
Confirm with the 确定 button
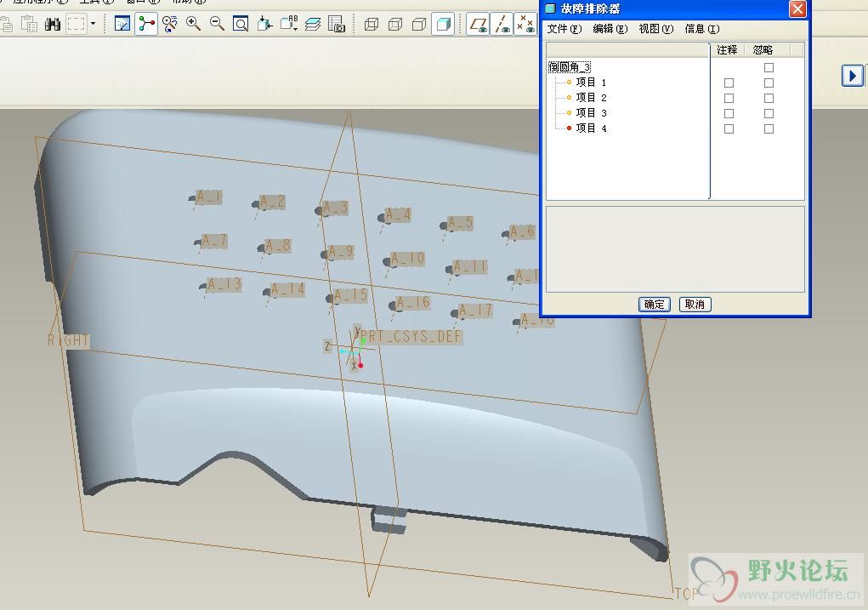(655, 305)
